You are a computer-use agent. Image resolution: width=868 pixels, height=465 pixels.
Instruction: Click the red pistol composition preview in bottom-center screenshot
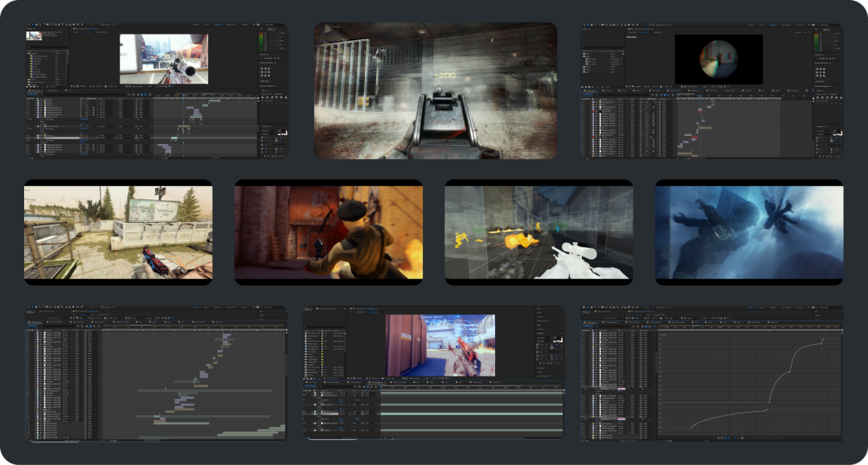click(440, 345)
